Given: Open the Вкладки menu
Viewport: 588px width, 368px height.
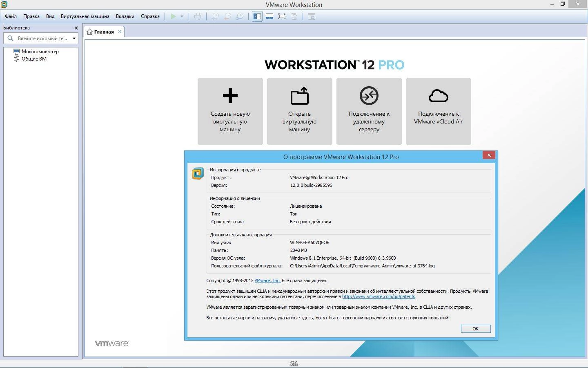Looking at the screenshot, I should click(125, 16).
